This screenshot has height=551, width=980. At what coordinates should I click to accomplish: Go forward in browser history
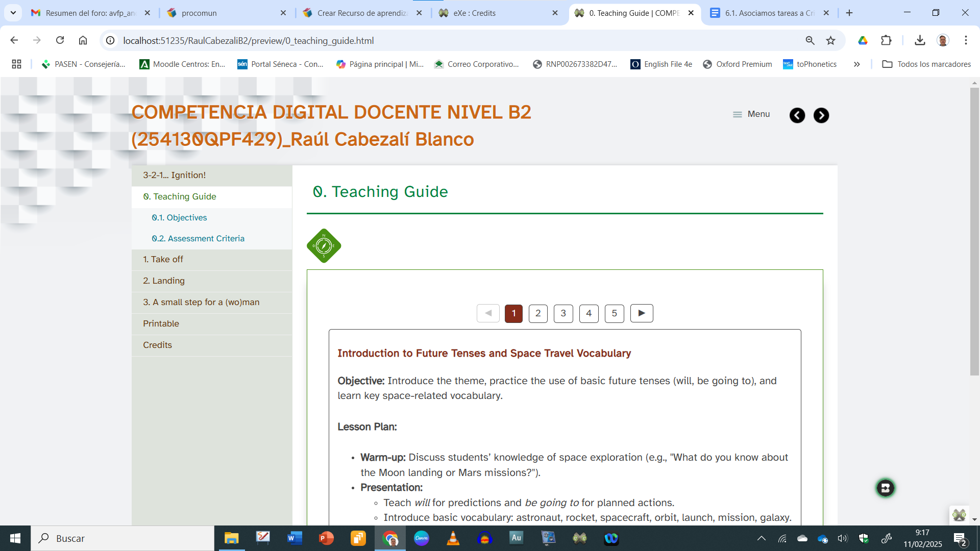pyautogui.click(x=37, y=40)
